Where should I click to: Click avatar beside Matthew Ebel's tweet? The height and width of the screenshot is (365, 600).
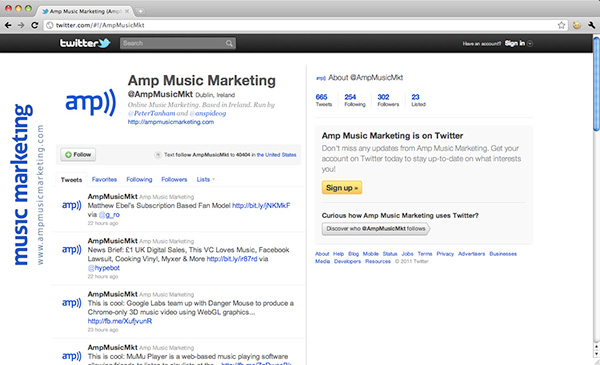tap(72, 205)
